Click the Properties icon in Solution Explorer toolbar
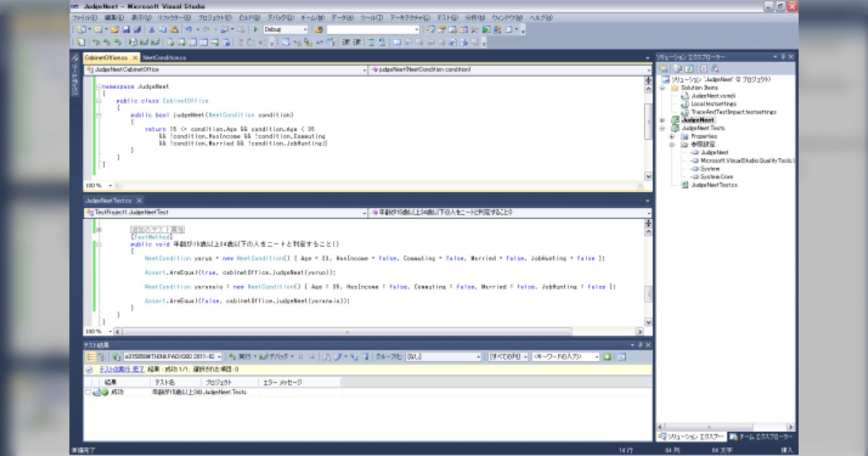 (x=664, y=68)
